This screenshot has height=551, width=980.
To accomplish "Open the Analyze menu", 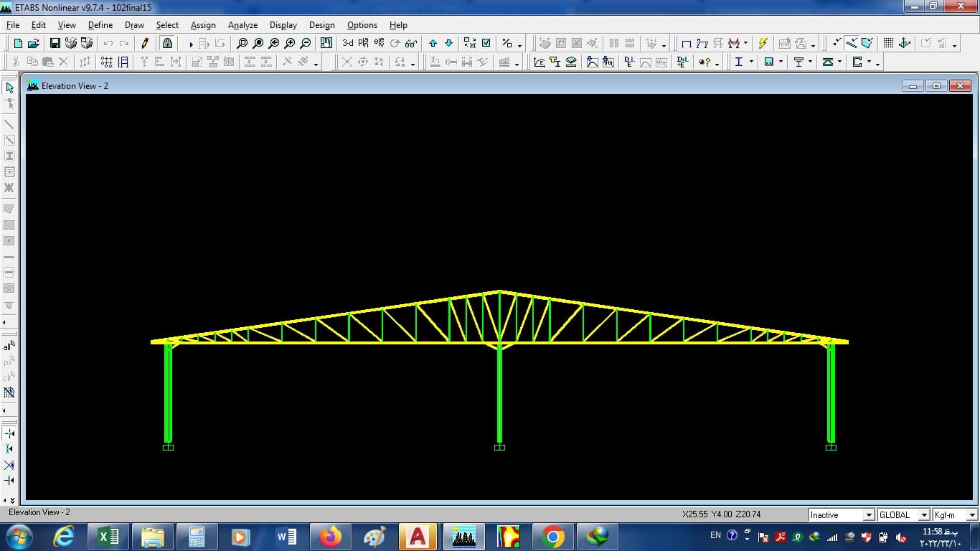I will tap(242, 24).
